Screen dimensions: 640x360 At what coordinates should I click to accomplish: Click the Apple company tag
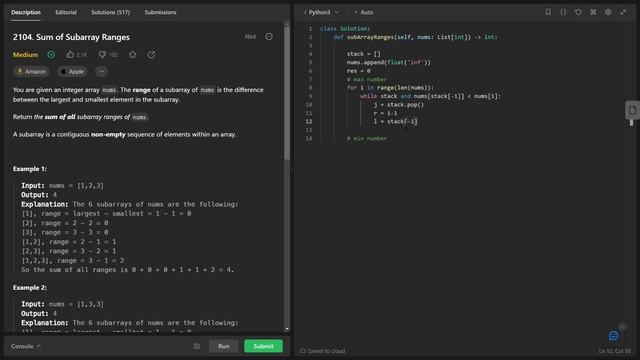point(72,71)
